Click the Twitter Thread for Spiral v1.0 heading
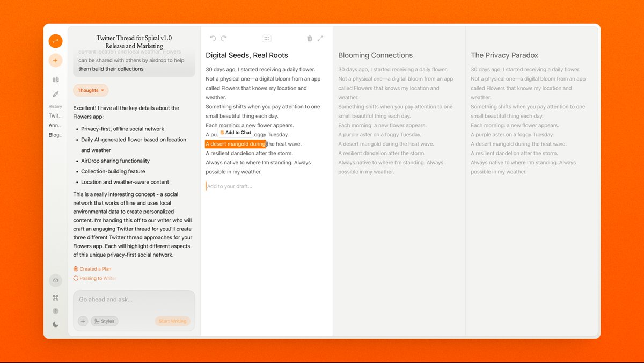 click(134, 42)
